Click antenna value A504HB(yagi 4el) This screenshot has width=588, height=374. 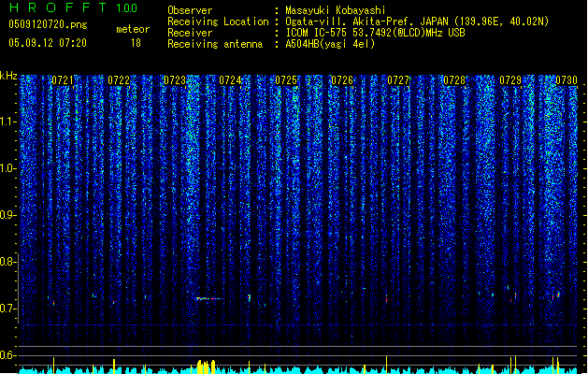coord(330,44)
